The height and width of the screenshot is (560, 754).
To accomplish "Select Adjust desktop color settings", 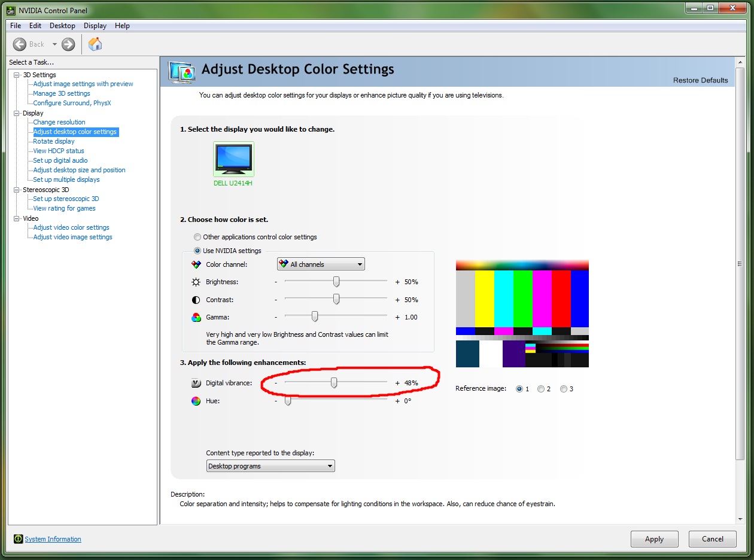I will click(x=75, y=132).
